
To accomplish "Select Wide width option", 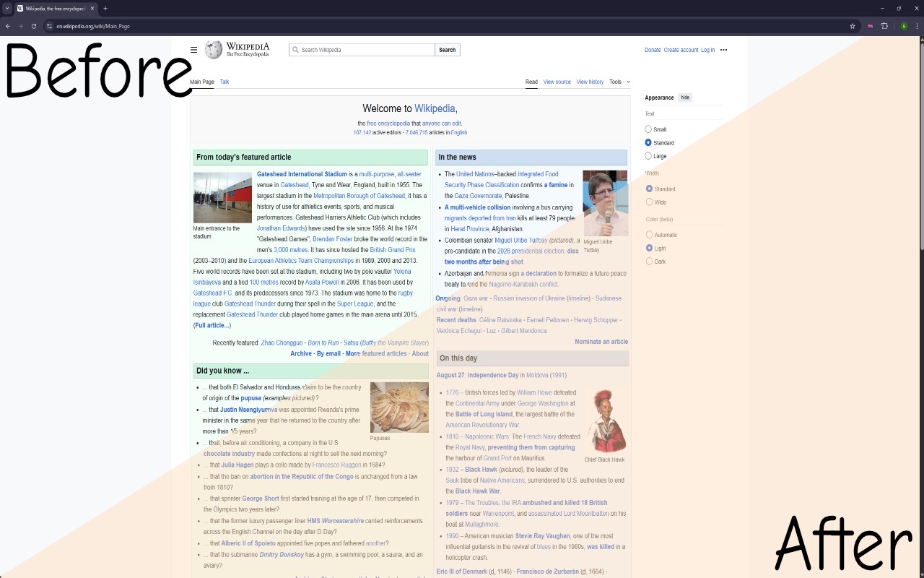I will [649, 202].
